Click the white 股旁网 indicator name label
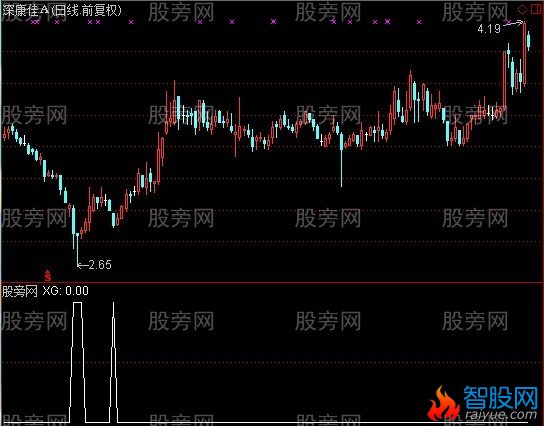The image size is (544, 426). 19,291
